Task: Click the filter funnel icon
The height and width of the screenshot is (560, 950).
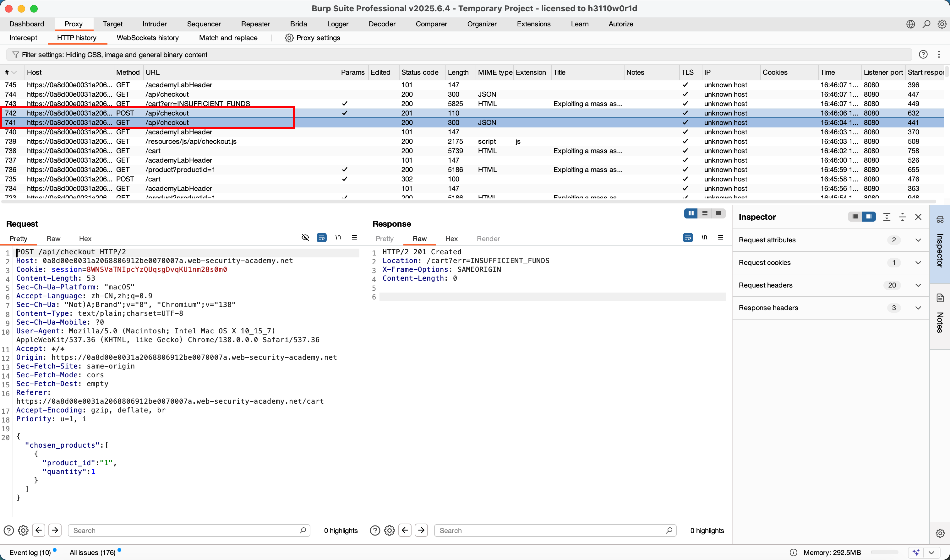Action: coord(15,55)
